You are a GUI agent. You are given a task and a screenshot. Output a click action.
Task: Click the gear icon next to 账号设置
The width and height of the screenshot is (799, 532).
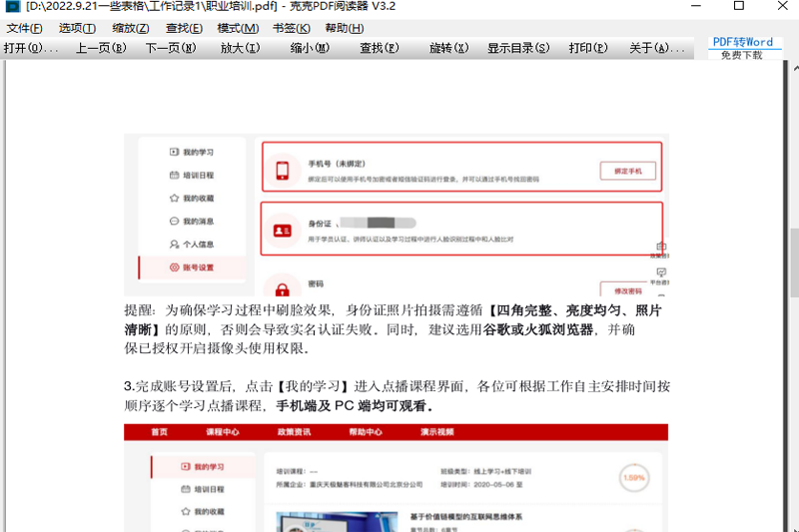coord(174,267)
